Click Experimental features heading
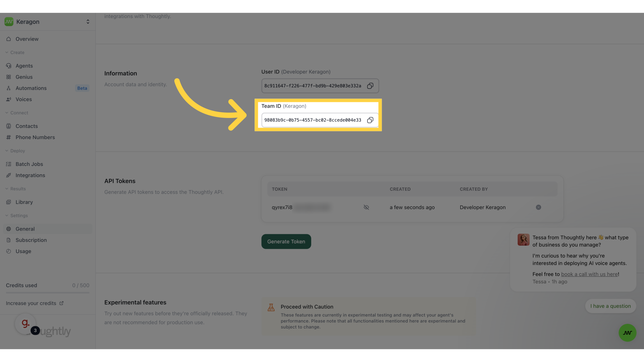Image resolution: width=644 pixels, height=362 pixels. (135, 302)
